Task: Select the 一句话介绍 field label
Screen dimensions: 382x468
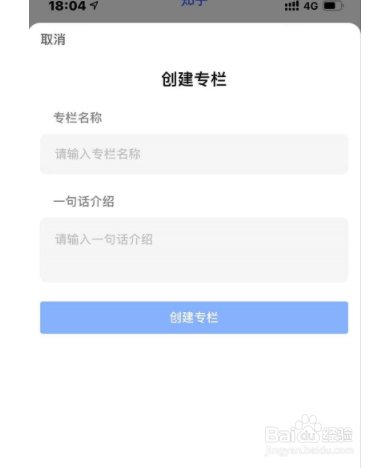Action: coord(84,201)
